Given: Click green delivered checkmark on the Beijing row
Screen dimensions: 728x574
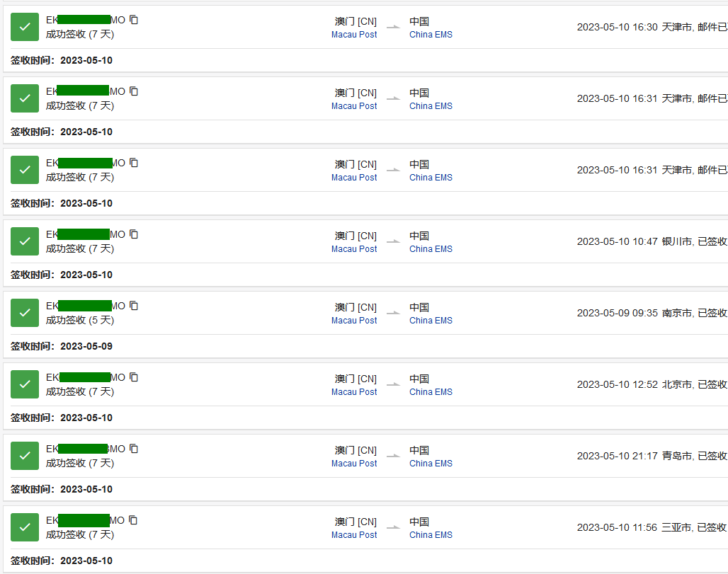Looking at the screenshot, I should click(x=25, y=384).
